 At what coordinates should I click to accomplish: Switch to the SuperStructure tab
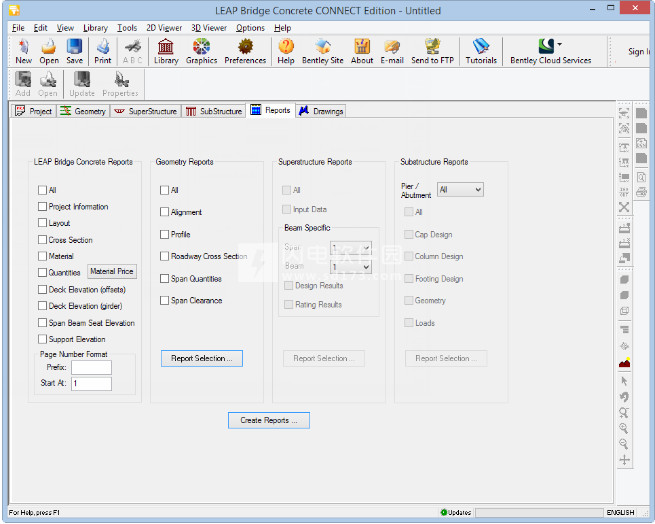click(146, 111)
